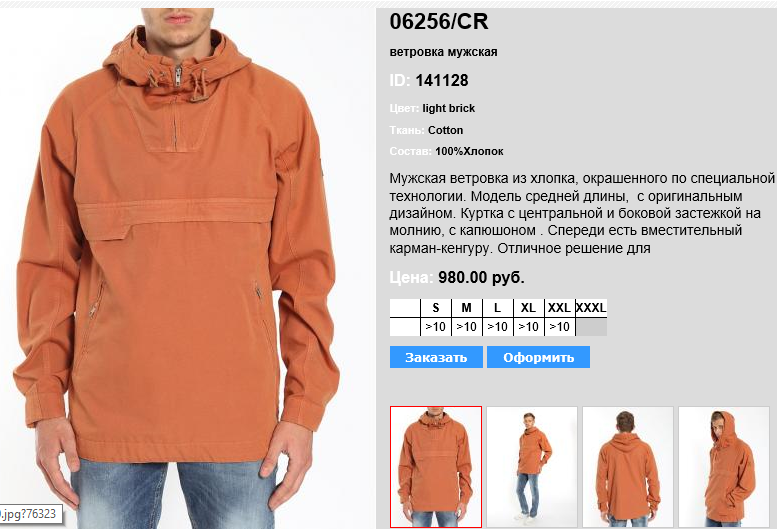Select size M column header

point(466,308)
